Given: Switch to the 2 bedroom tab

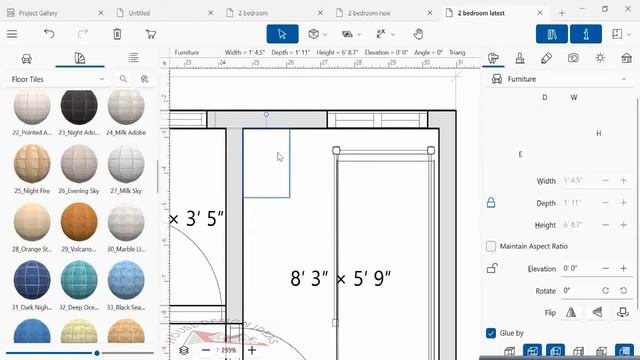Looking at the screenshot, I should point(253,13).
